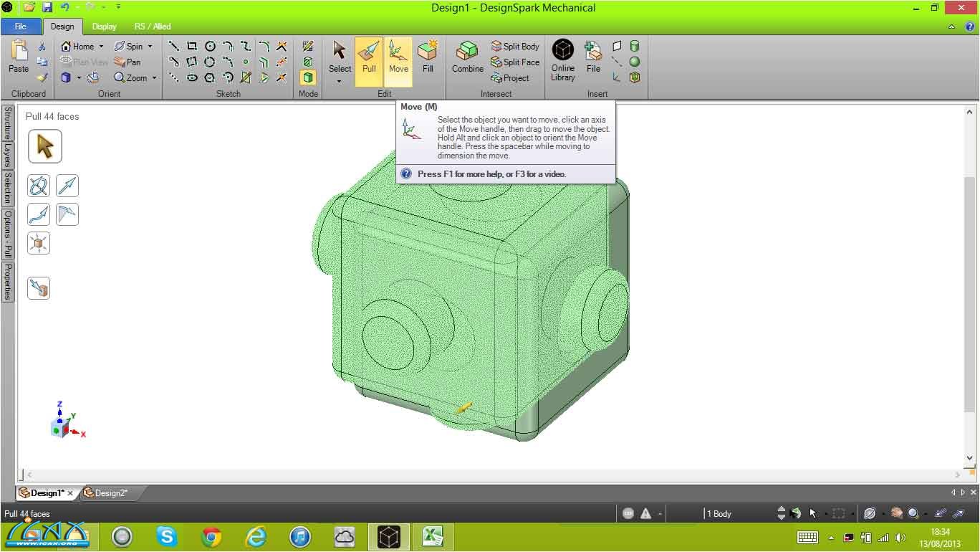The width and height of the screenshot is (980, 552).
Task: Click the Combine tool icon
Action: pos(467,57)
